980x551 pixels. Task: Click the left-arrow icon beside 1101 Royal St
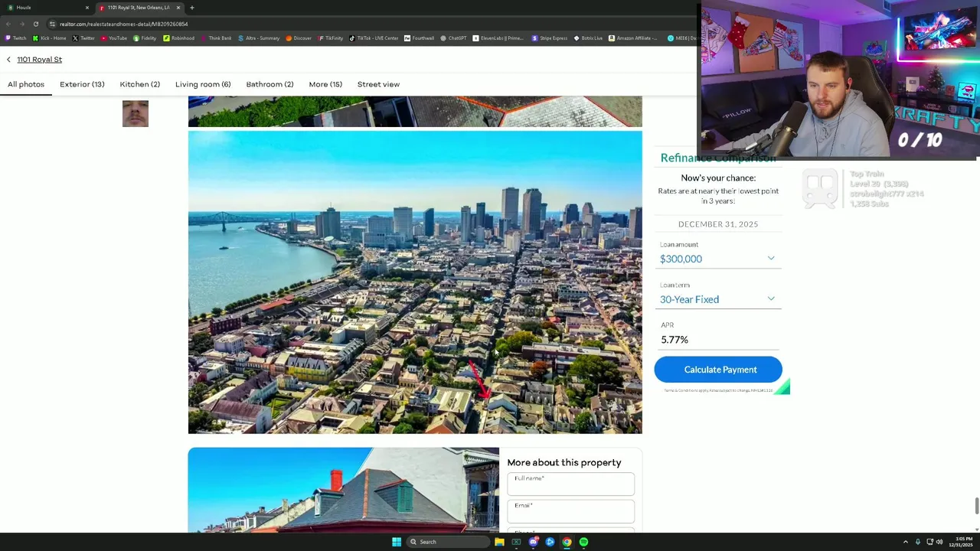coord(9,60)
